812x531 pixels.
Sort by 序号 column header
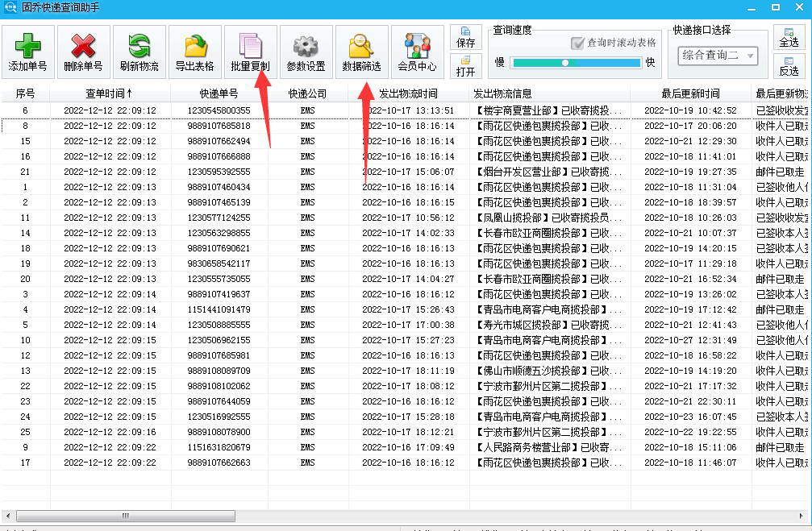point(25,93)
